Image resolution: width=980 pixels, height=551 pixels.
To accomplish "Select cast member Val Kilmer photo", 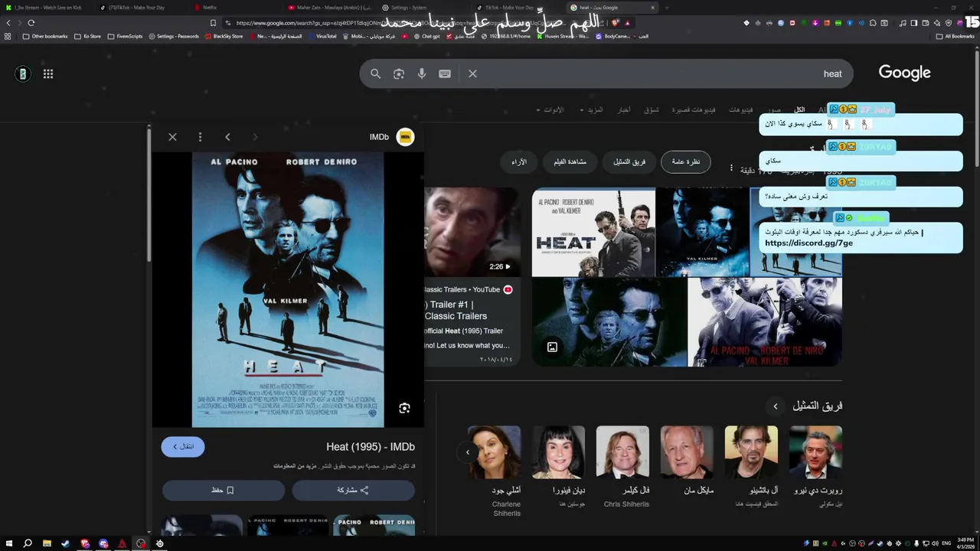I will coord(622,452).
